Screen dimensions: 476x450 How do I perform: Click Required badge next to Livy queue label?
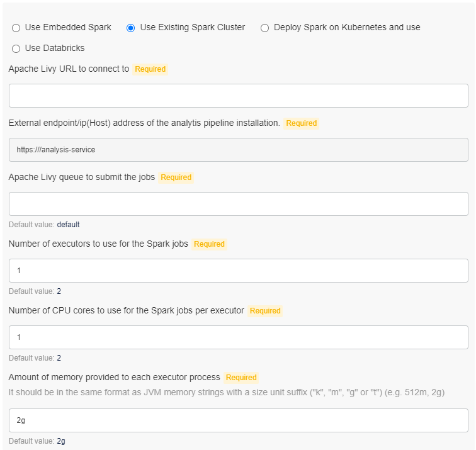point(176,177)
